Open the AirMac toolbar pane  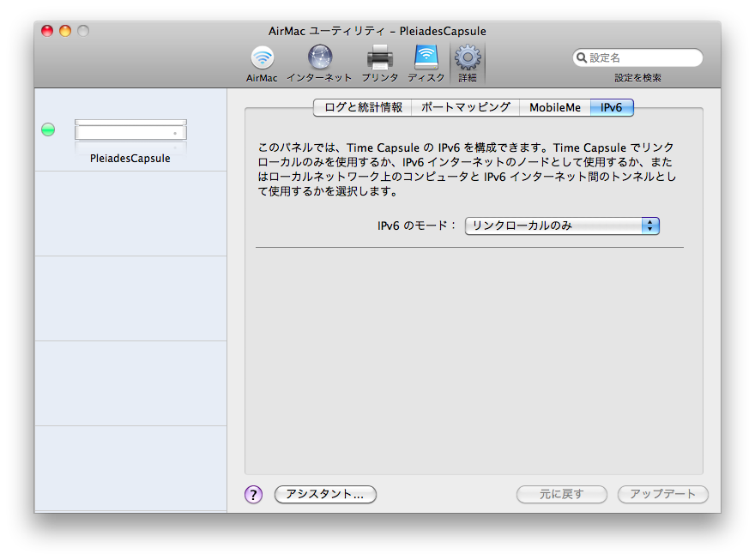click(262, 64)
